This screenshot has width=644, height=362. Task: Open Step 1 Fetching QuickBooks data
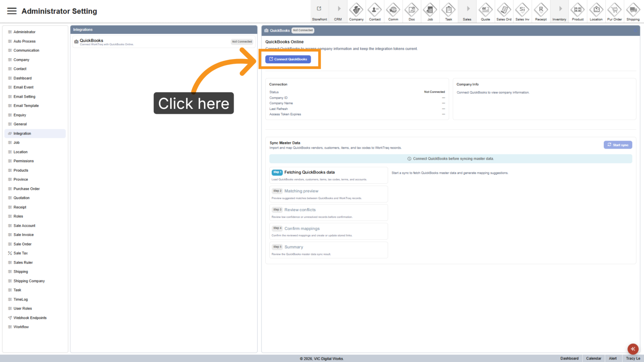(329, 175)
